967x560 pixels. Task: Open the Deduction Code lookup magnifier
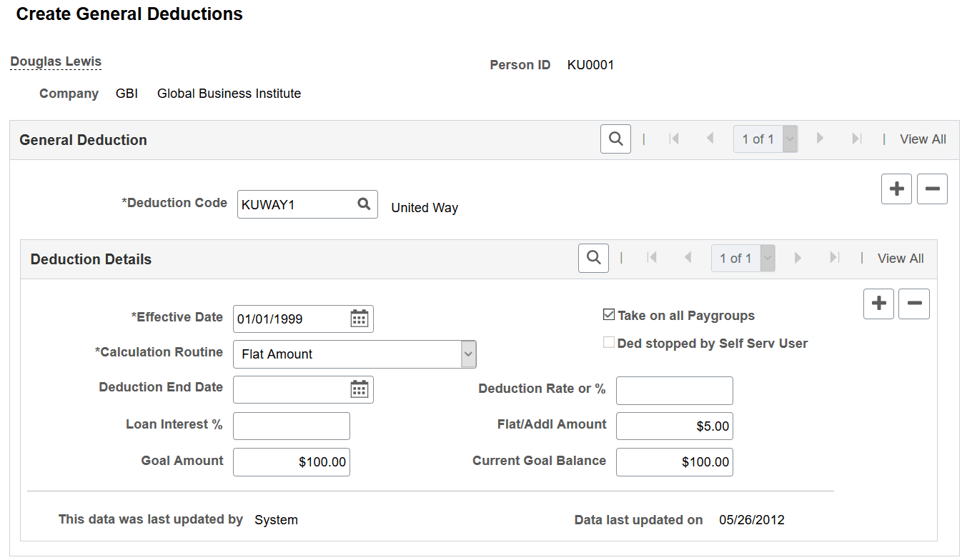point(364,204)
